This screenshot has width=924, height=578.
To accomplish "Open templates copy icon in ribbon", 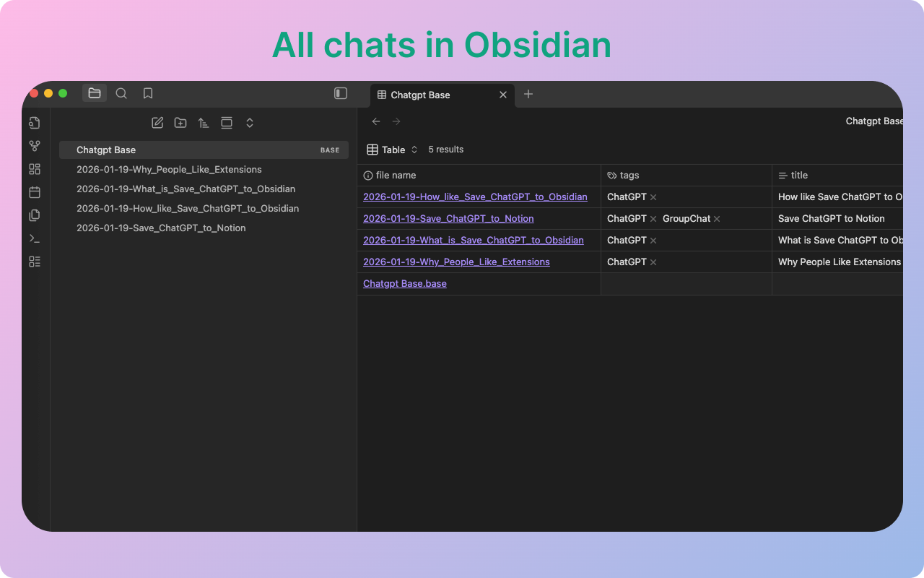I will [x=35, y=215].
